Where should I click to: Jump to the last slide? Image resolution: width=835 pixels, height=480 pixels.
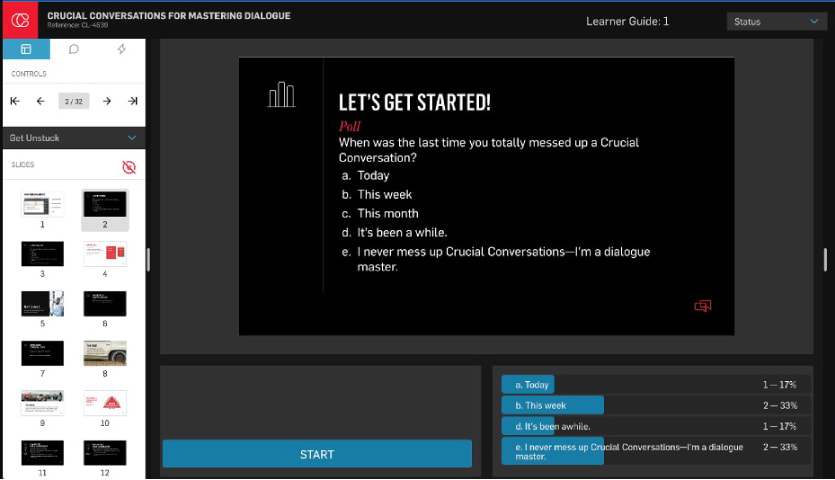(132, 101)
